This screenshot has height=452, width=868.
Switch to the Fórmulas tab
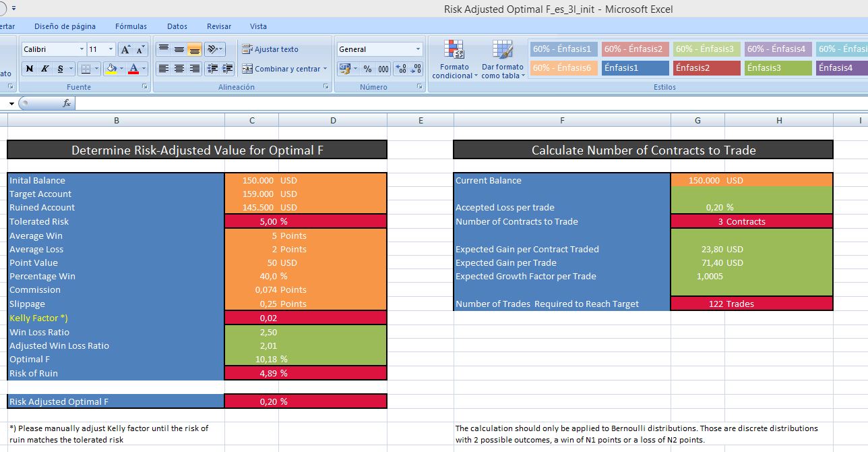[131, 26]
